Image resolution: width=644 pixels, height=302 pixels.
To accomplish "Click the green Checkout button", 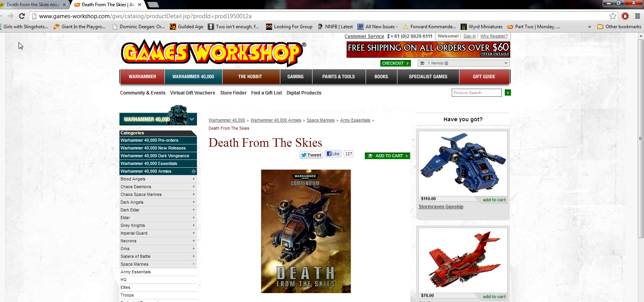I will (395, 63).
